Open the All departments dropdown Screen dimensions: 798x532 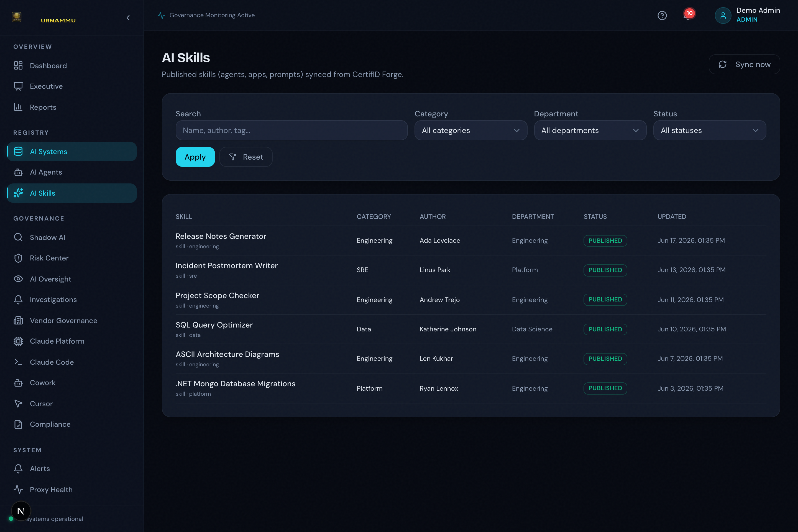point(590,130)
